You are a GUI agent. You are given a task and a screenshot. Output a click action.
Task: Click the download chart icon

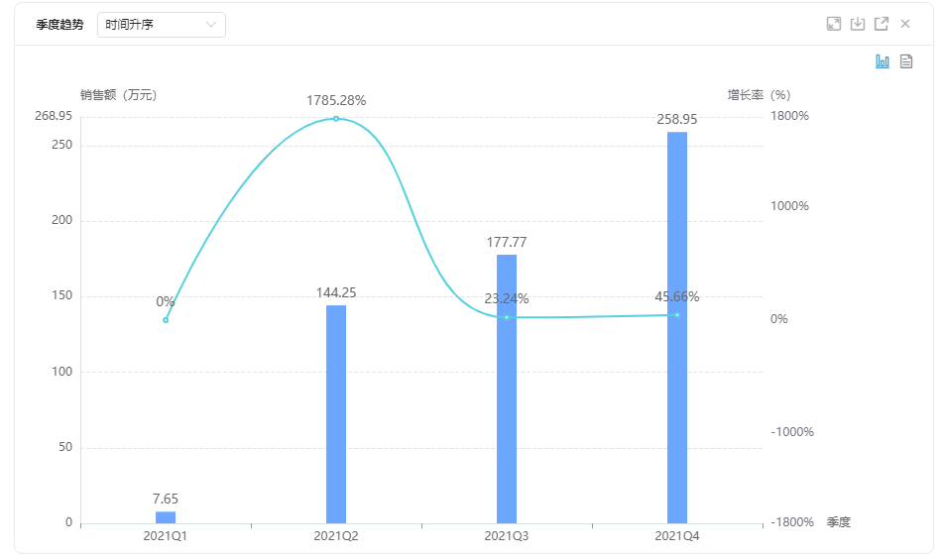858,24
